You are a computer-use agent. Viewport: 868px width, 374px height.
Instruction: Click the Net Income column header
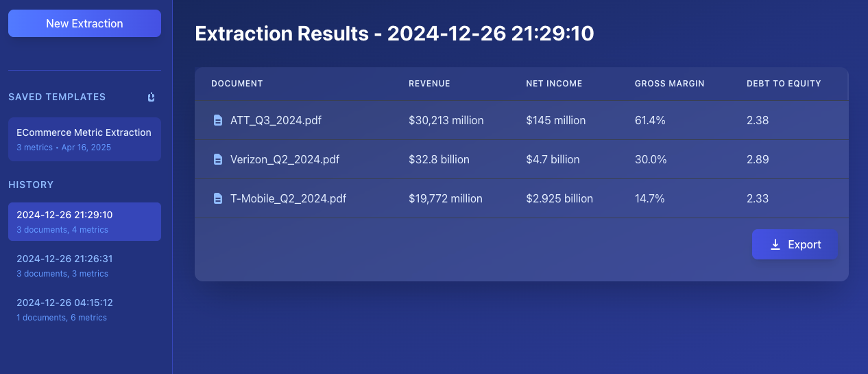(554, 84)
